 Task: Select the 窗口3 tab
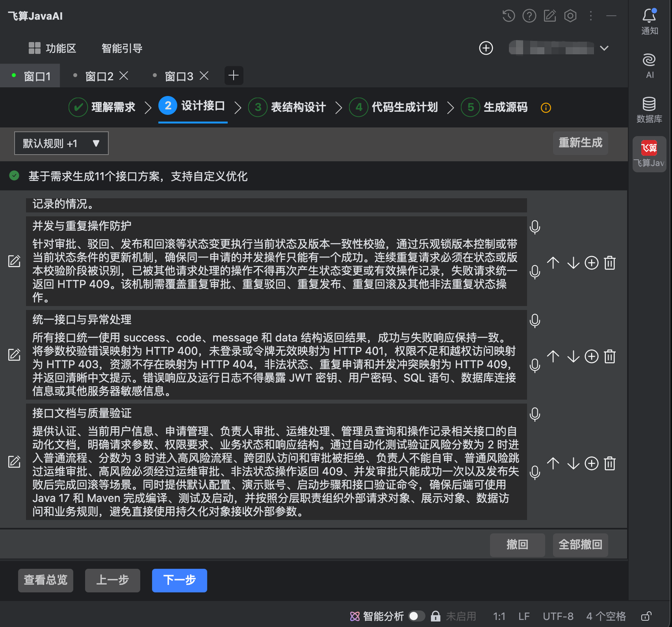pyautogui.click(x=179, y=77)
